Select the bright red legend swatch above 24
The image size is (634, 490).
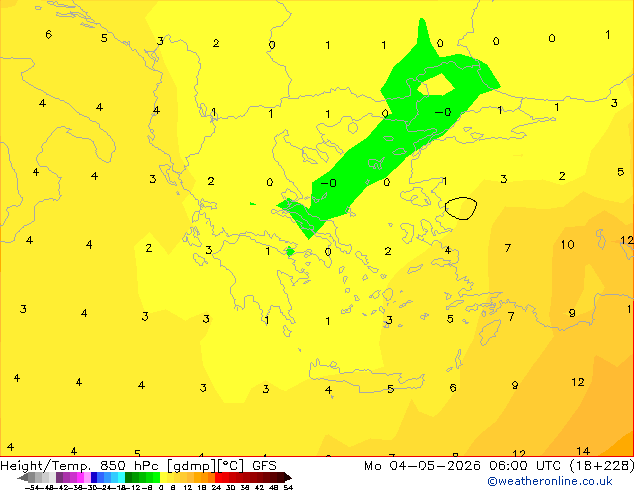tap(218, 477)
